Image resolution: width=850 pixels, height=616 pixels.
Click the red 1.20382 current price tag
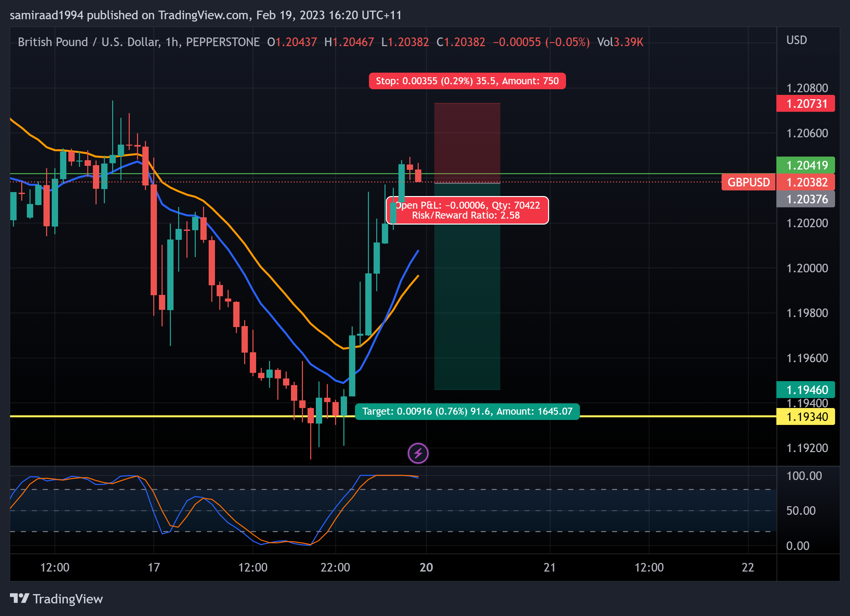pyautogui.click(x=806, y=182)
